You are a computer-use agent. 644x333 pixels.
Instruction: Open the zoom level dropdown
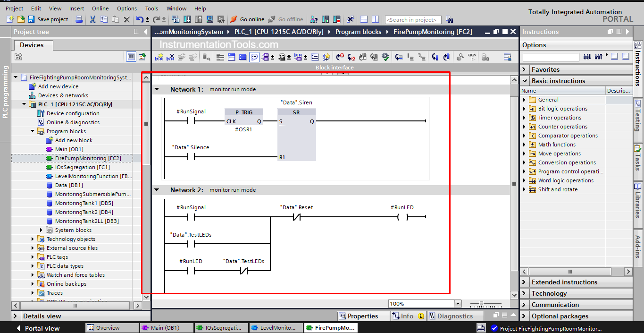click(x=457, y=304)
